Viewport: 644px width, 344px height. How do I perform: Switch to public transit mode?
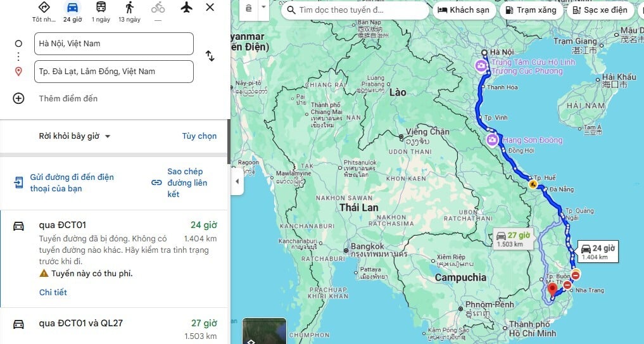[x=101, y=7]
